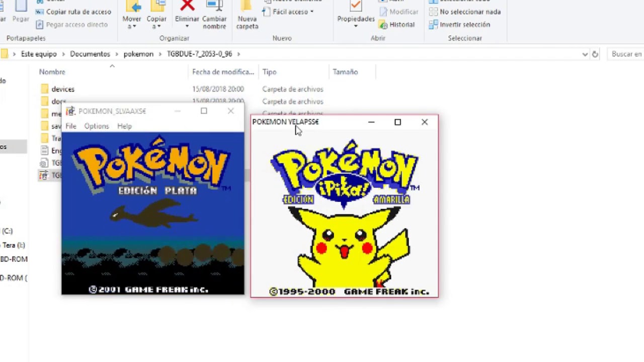
Task: Click Cambiar nombre in the ribbon
Action: click(x=214, y=15)
